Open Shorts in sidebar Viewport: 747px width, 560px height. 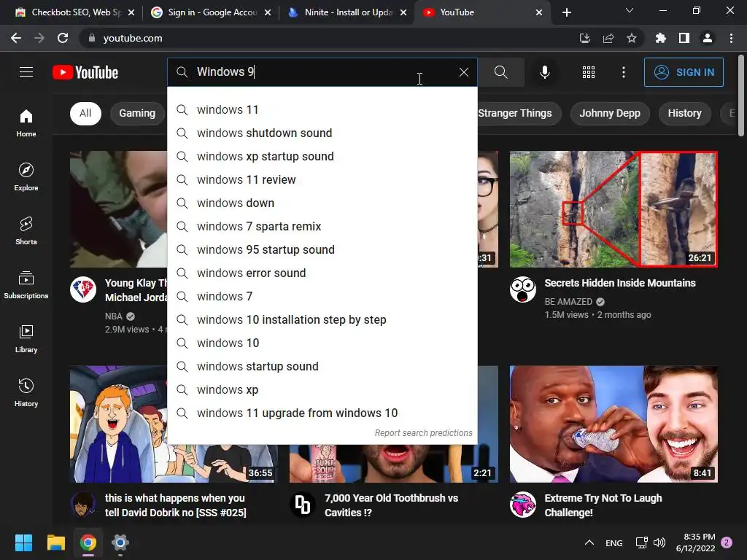(26, 230)
